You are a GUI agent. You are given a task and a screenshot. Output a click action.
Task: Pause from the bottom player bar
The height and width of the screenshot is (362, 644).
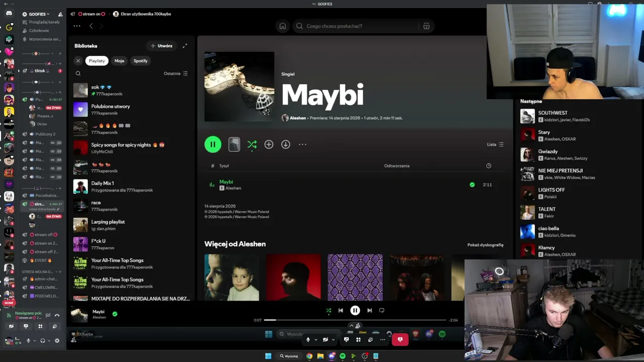click(x=355, y=311)
